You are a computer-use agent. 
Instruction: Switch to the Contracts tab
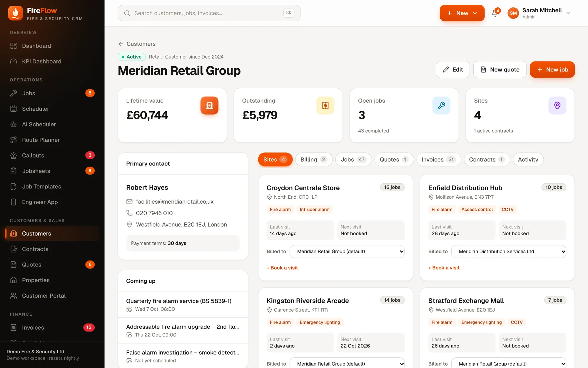point(487,160)
